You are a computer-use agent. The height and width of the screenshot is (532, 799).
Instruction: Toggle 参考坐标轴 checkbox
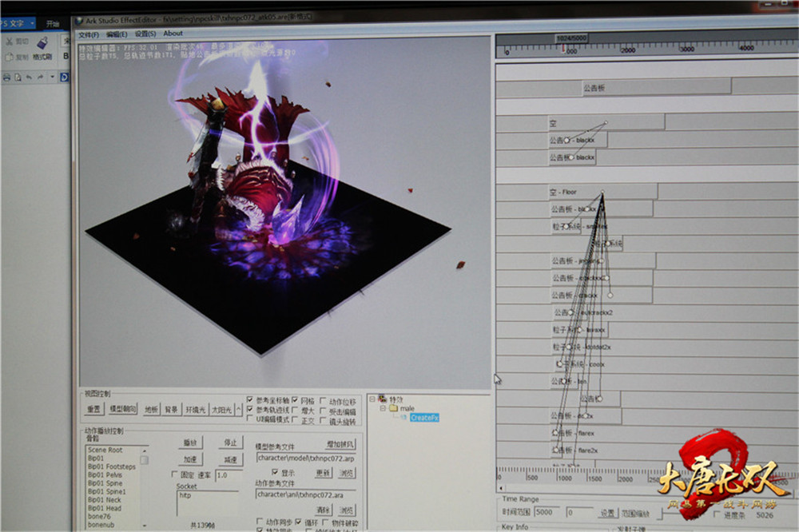coord(249,400)
